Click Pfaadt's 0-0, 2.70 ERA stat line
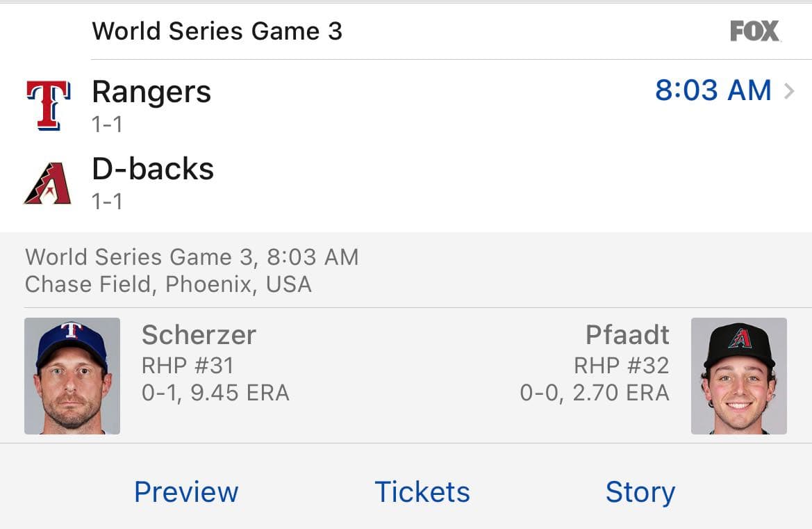The width and height of the screenshot is (812, 529). 595,393
